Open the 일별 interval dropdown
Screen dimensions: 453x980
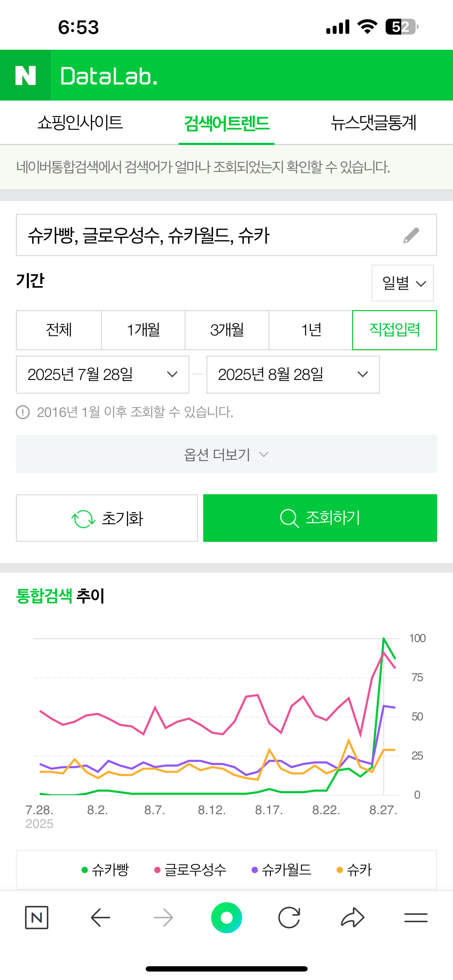(x=403, y=283)
